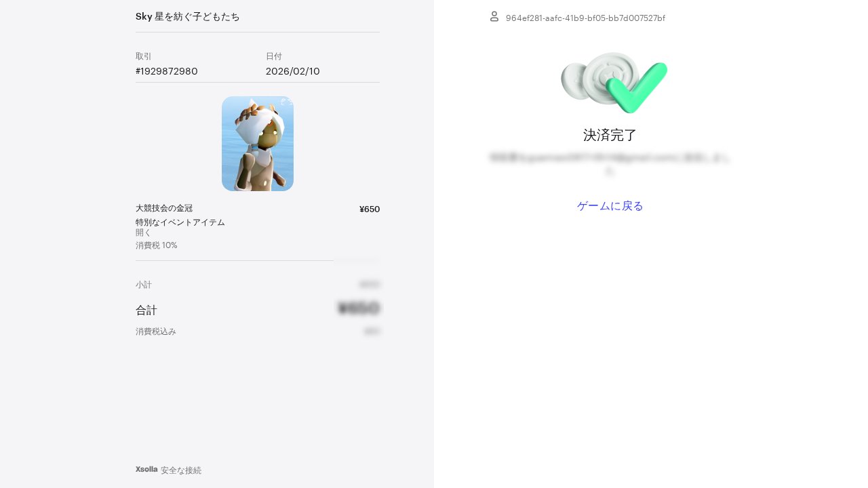
Task: Click the user profile icon
Action: pos(494,16)
